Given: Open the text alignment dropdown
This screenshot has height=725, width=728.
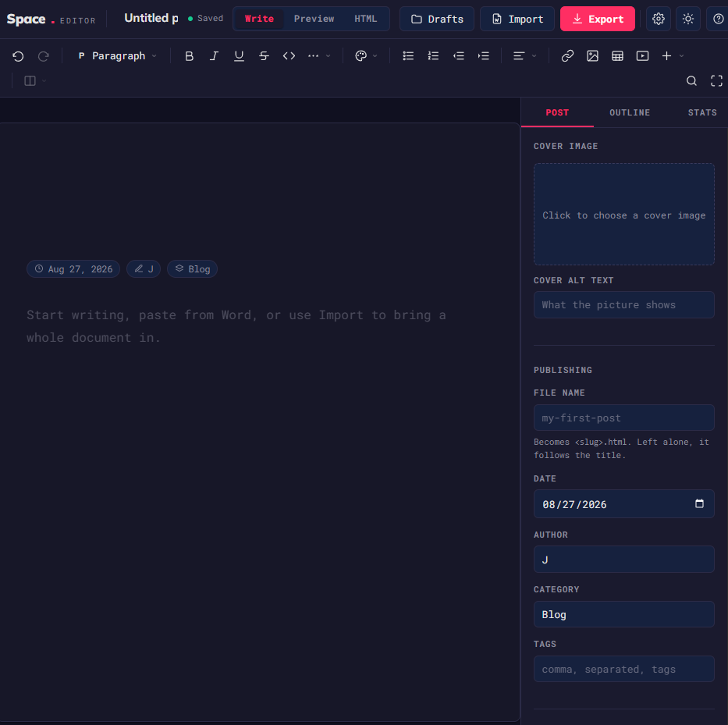Looking at the screenshot, I should pos(524,56).
